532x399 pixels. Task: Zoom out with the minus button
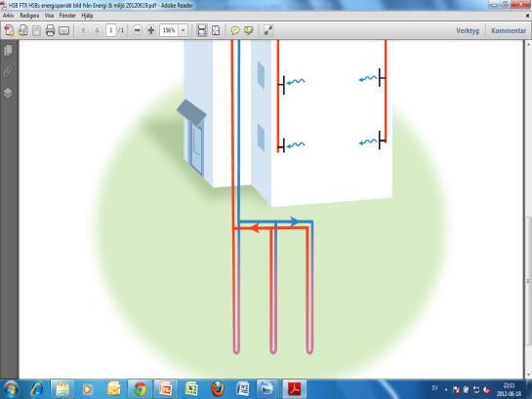137,30
